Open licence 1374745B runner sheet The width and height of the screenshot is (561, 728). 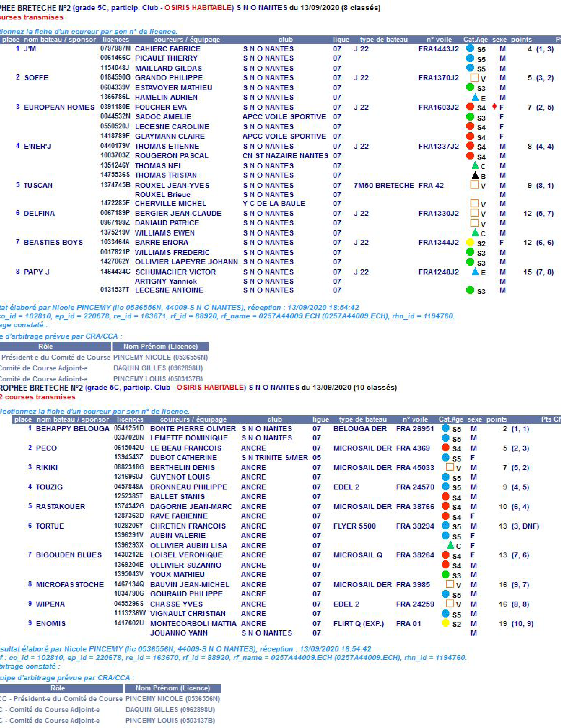[115, 185]
